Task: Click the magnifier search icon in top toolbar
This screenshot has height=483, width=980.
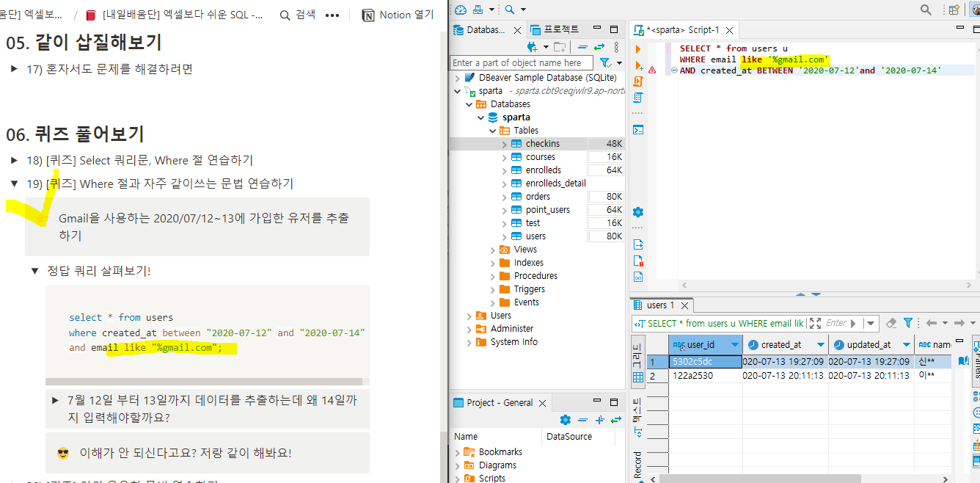Action: coord(511,10)
